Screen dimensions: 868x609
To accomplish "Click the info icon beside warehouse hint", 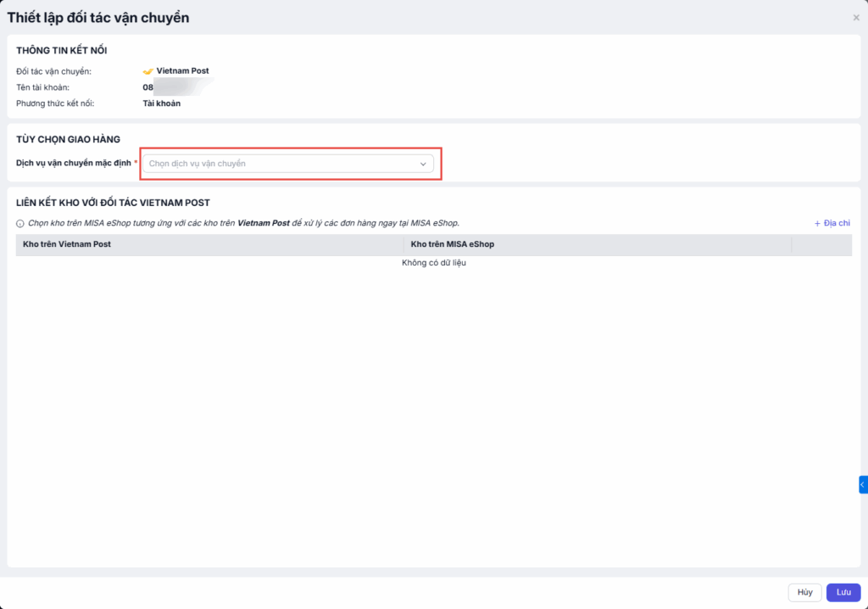I will (x=20, y=223).
